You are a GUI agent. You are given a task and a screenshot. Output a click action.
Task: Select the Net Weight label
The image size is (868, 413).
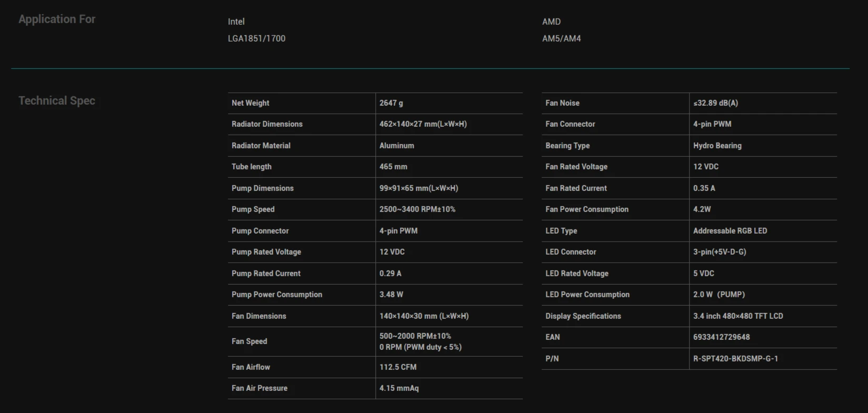251,103
